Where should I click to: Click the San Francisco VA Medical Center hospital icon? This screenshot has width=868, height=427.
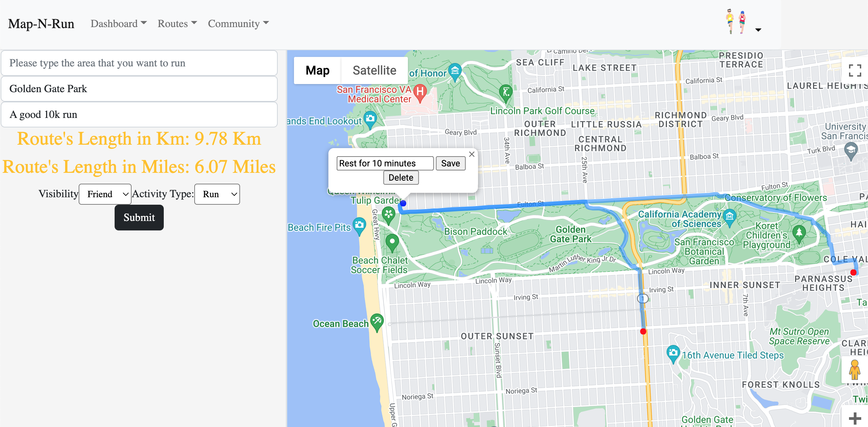pyautogui.click(x=420, y=93)
